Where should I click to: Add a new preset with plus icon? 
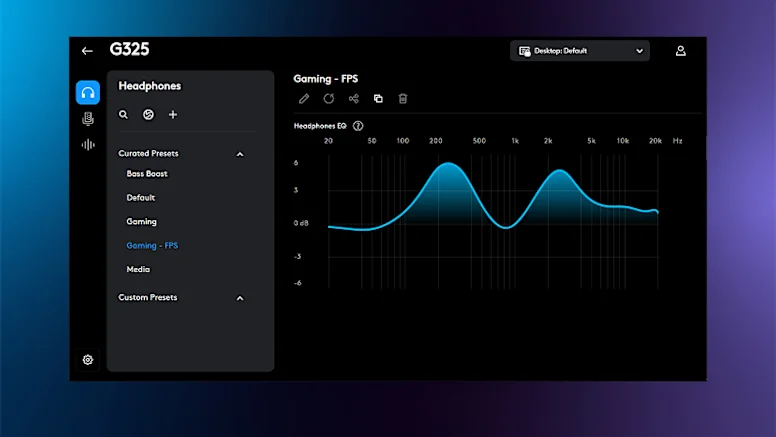pos(173,115)
